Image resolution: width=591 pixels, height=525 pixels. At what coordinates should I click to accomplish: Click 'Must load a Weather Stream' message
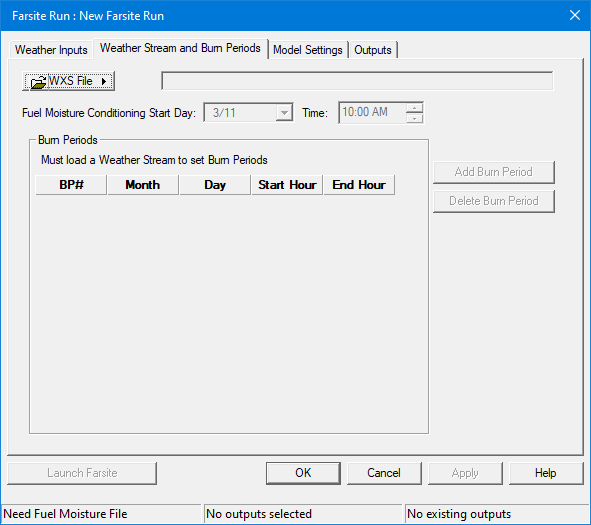click(x=154, y=160)
